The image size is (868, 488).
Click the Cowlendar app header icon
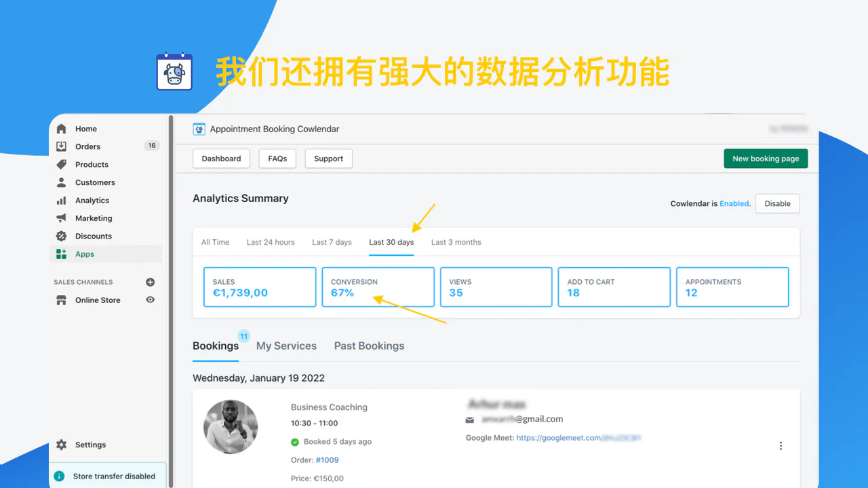point(199,129)
